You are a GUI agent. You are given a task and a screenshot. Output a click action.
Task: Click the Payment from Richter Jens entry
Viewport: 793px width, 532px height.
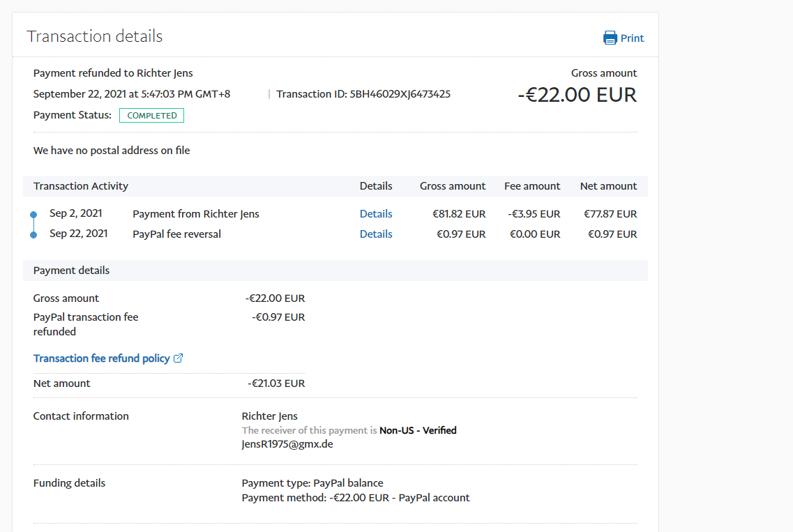coord(195,214)
